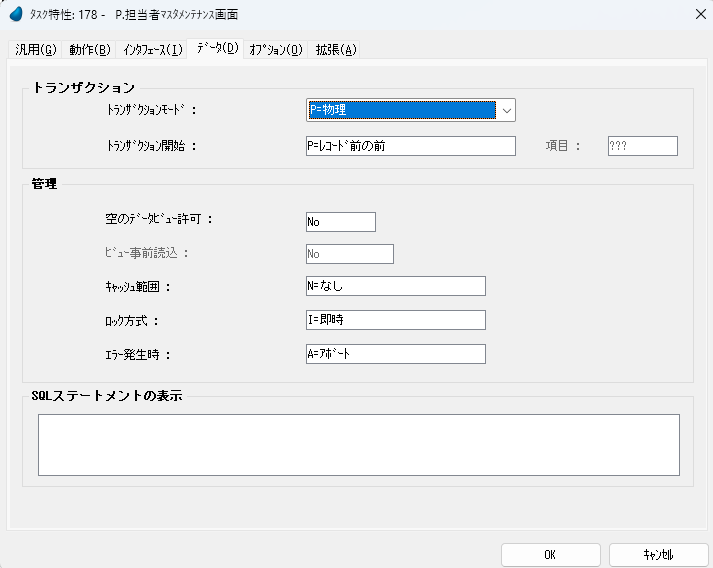Toggle the 空のデータビュー許可 No field
Screen dimensions: 713x568
[x=341, y=222]
